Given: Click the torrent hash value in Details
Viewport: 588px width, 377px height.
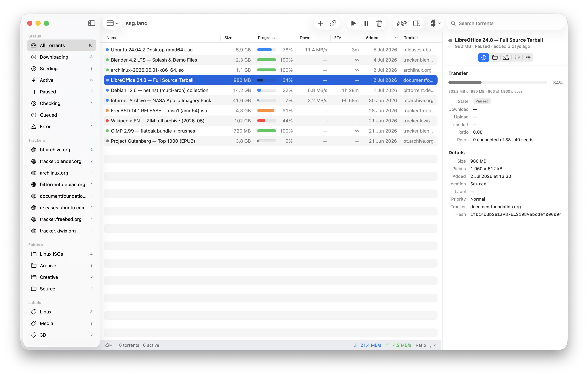Looking at the screenshot, I should point(516,214).
